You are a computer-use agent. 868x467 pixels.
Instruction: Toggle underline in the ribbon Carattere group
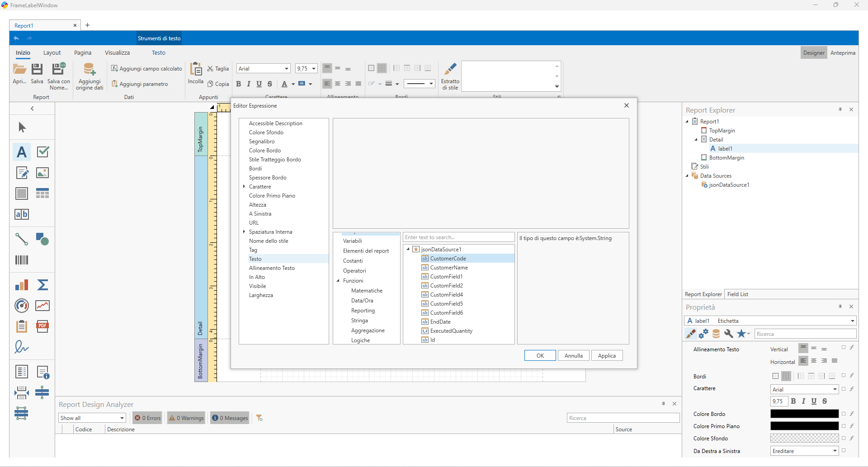click(x=259, y=84)
